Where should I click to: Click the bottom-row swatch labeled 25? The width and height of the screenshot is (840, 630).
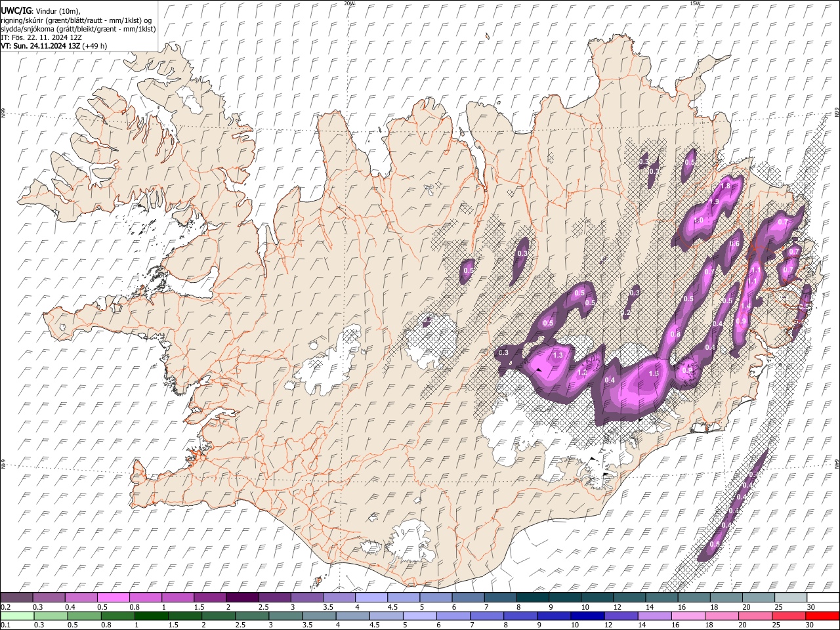click(x=789, y=616)
